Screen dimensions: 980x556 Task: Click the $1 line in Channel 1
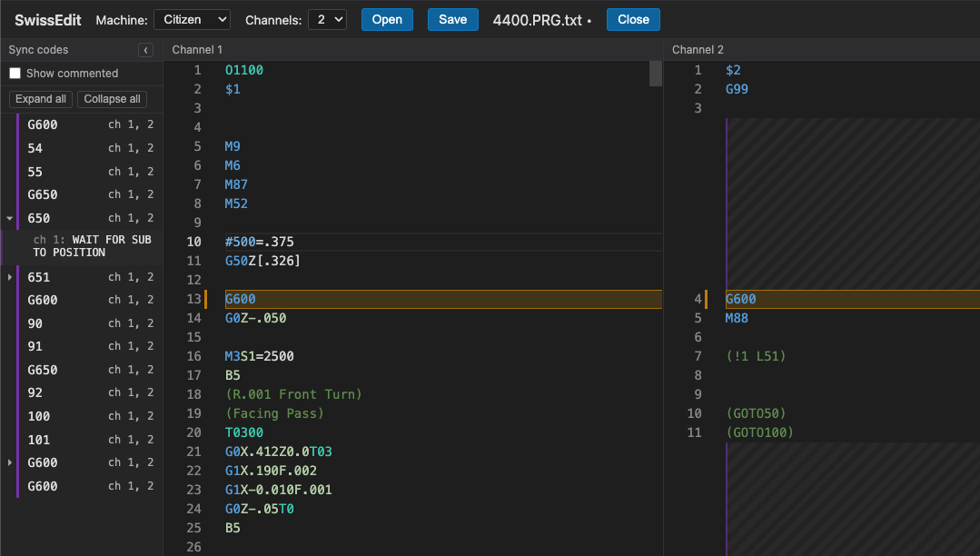point(233,89)
